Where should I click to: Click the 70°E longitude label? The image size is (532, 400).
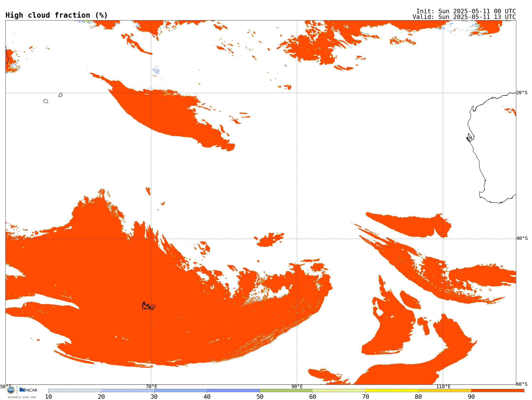coord(151,386)
